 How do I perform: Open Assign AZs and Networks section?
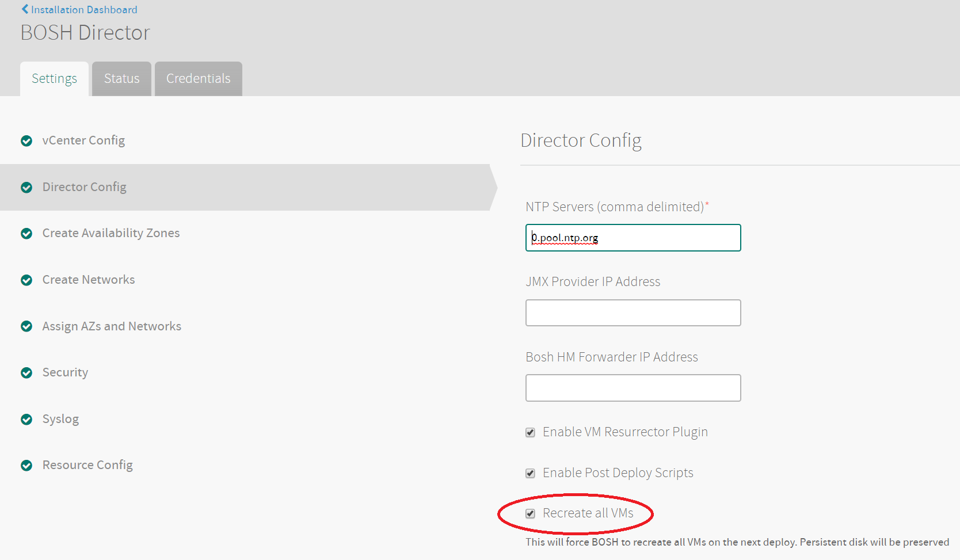click(112, 326)
